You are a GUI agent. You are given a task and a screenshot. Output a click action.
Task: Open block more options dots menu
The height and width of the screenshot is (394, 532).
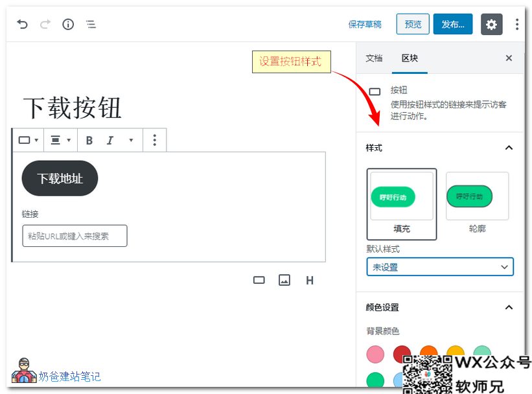[x=154, y=140]
